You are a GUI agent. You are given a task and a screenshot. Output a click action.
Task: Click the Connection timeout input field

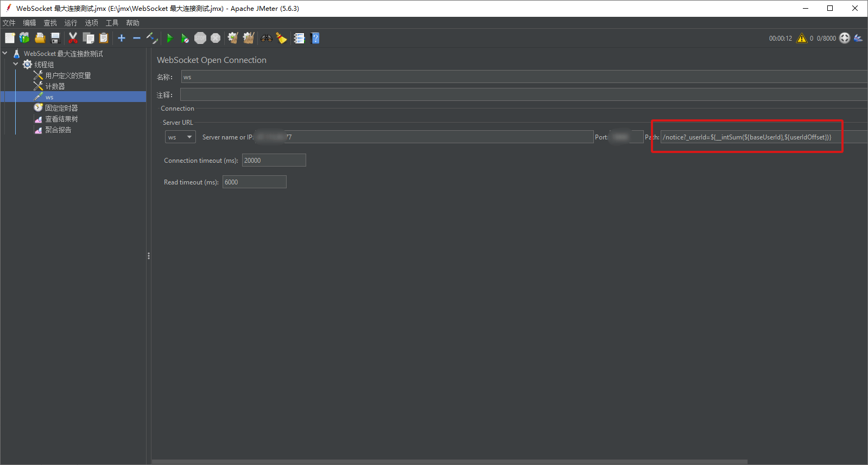pyautogui.click(x=274, y=160)
